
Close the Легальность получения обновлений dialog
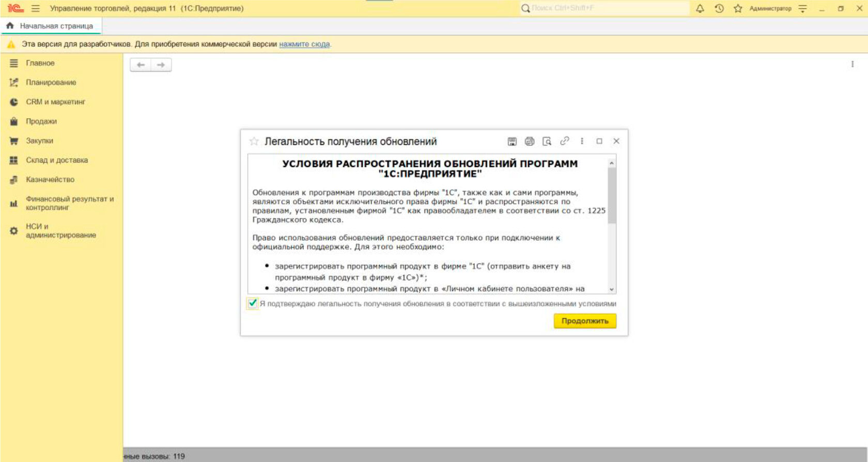click(616, 141)
